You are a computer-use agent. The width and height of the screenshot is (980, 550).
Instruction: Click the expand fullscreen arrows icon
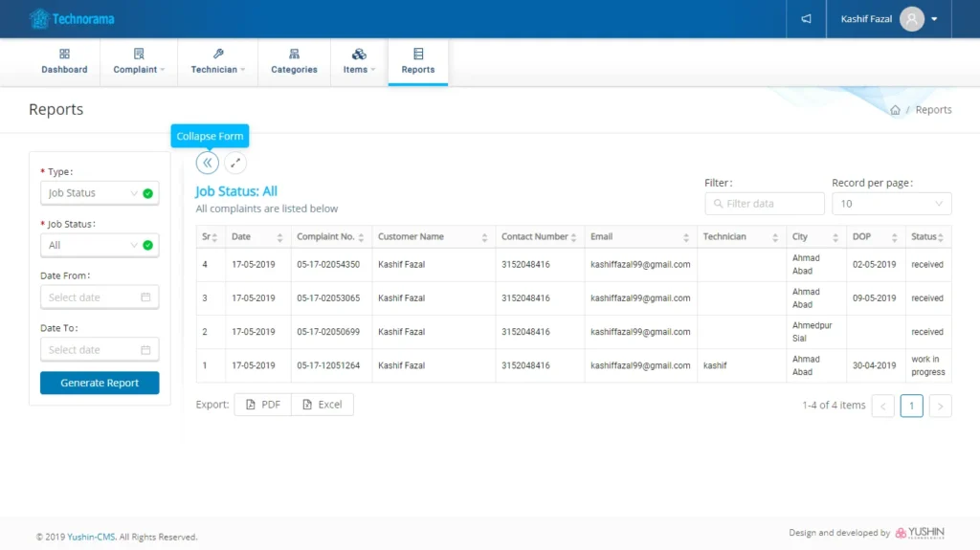tap(235, 163)
